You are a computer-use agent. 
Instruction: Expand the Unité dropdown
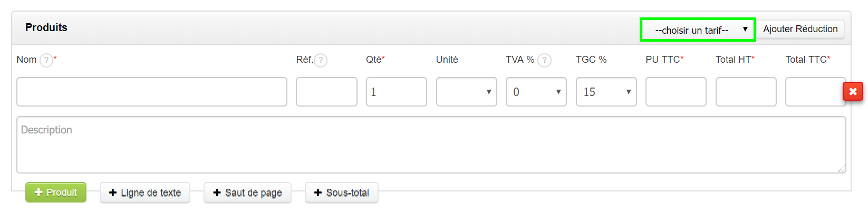pos(466,92)
